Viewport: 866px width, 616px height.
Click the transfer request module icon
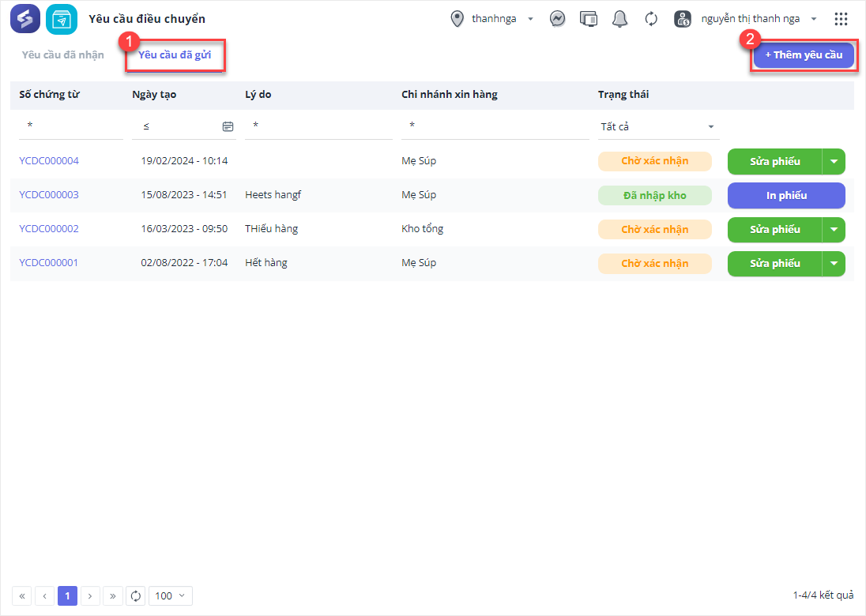(x=62, y=19)
